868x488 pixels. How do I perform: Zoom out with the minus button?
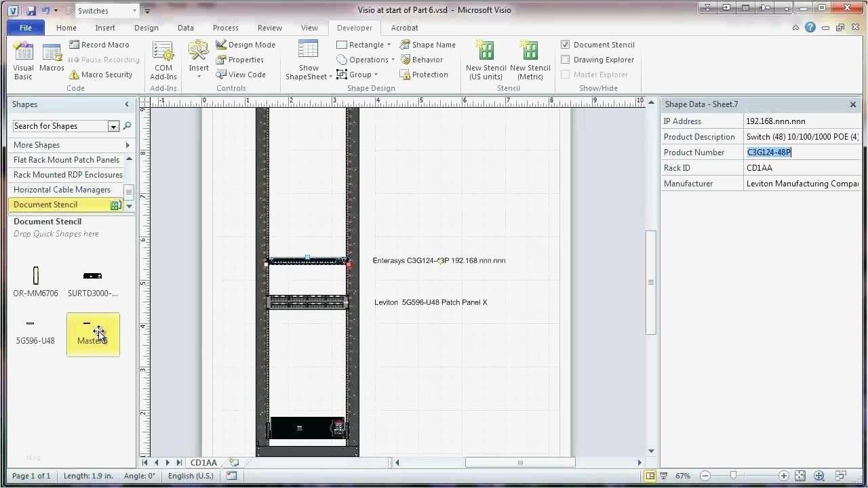[705, 476]
